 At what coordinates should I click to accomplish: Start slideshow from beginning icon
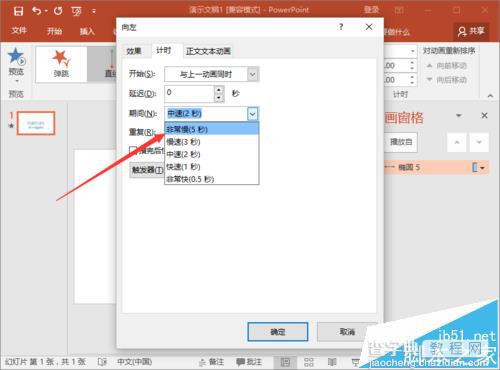click(76, 11)
